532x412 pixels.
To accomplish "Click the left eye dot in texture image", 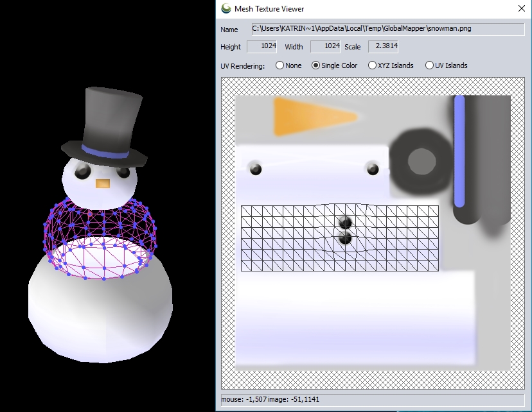I will [256, 169].
